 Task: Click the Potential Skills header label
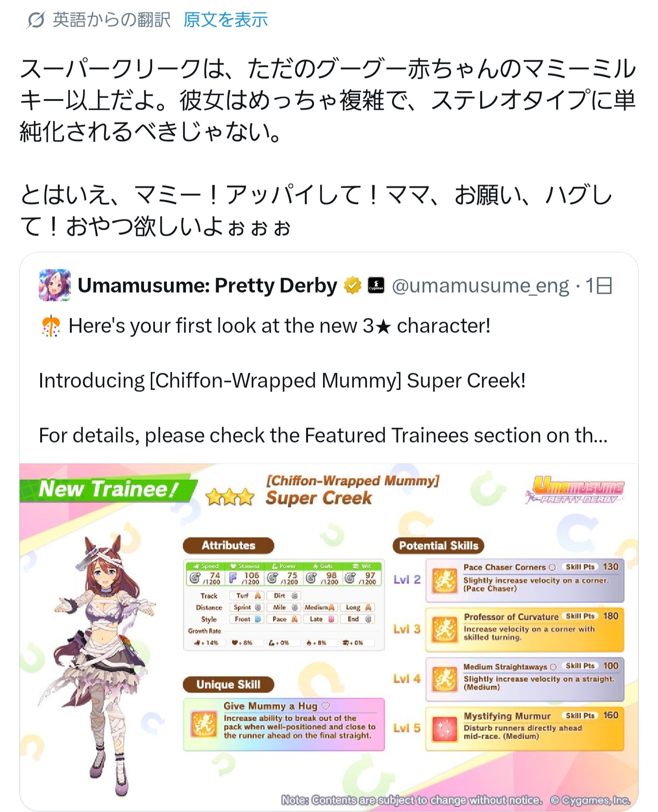[x=438, y=545]
